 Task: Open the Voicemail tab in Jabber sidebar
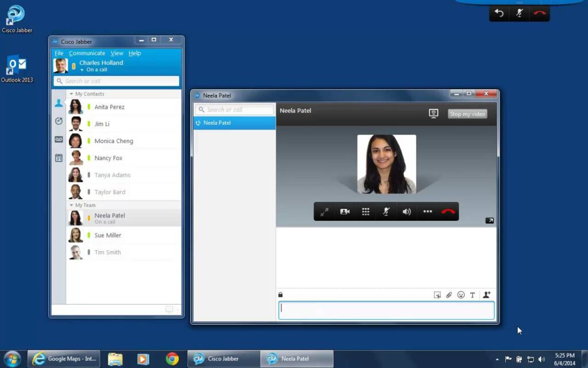point(59,139)
